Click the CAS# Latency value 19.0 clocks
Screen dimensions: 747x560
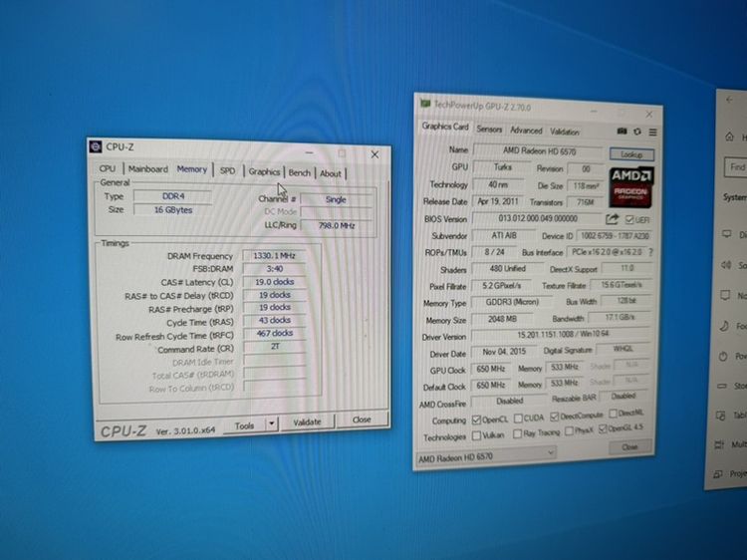[x=275, y=282]
